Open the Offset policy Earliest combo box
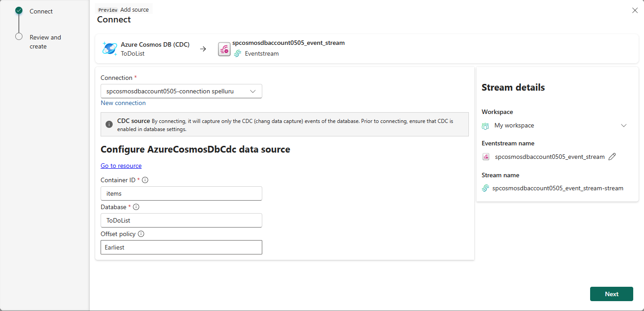 [x=181, y=247]
